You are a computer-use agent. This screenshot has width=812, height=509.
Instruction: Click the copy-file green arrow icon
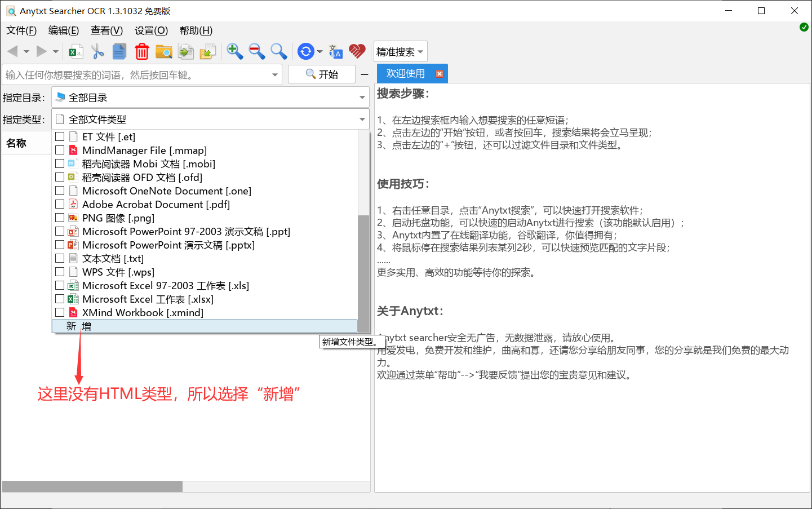click(x=186, y=51)
